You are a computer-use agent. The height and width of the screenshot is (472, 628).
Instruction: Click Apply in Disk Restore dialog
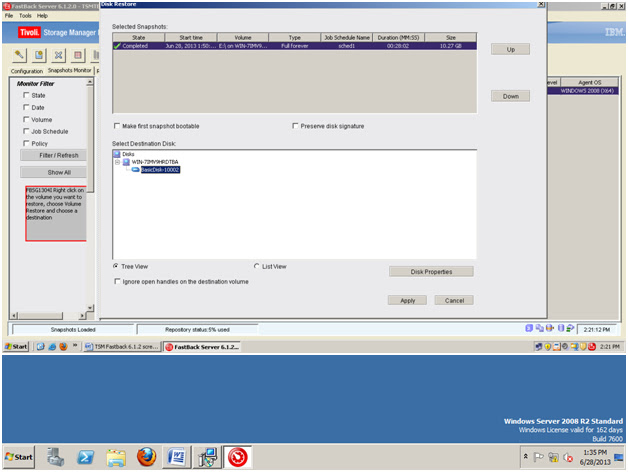pyautogui.click(x=407, y=300)
